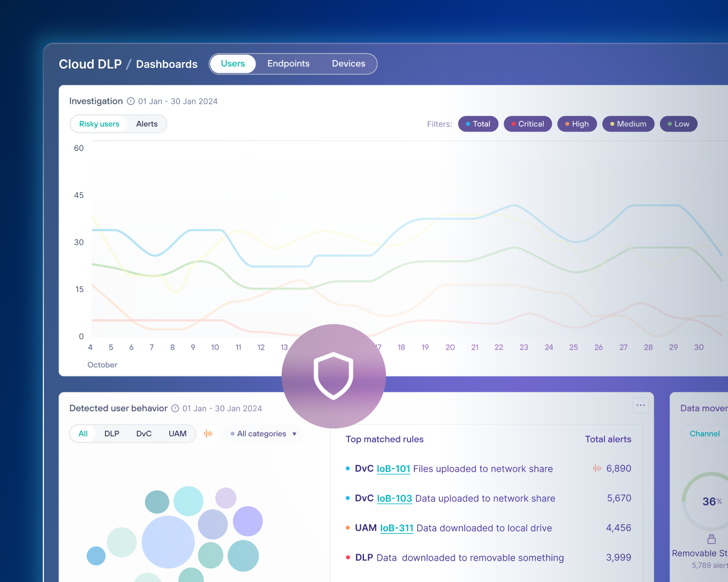728x582 pixels.
Task: Click the waveform icon next to 6,890 alerts
Action: click(x=596, y=468)
